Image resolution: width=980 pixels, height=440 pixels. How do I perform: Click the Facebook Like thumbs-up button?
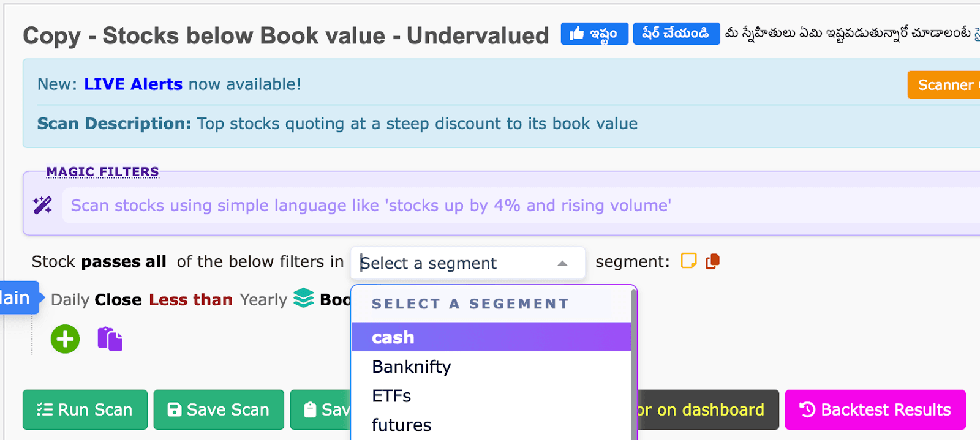pos(594,34)
